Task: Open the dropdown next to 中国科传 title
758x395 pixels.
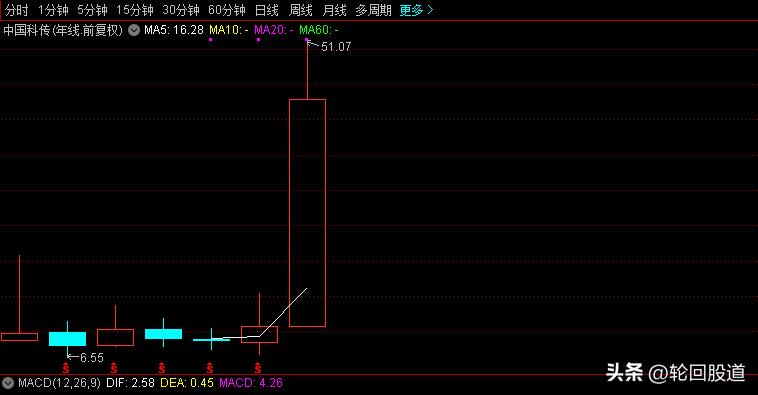Action: [x=134, y=30]
